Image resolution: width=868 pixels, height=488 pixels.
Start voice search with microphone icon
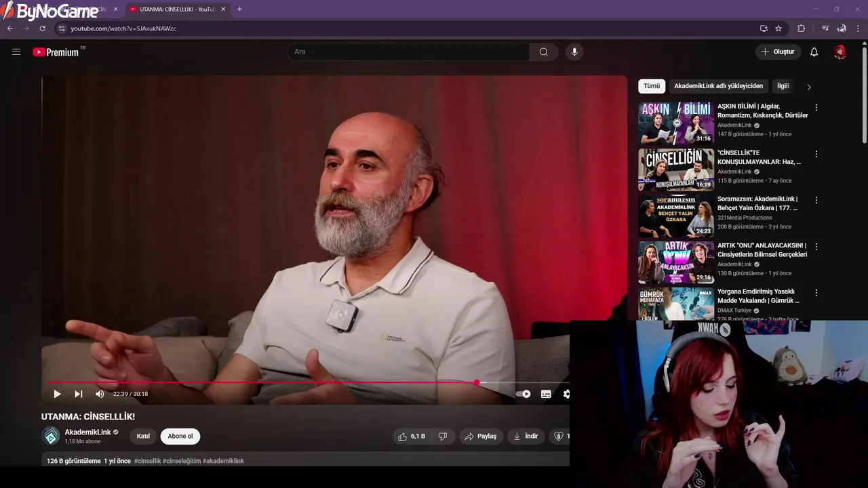[x=574, y=52]
